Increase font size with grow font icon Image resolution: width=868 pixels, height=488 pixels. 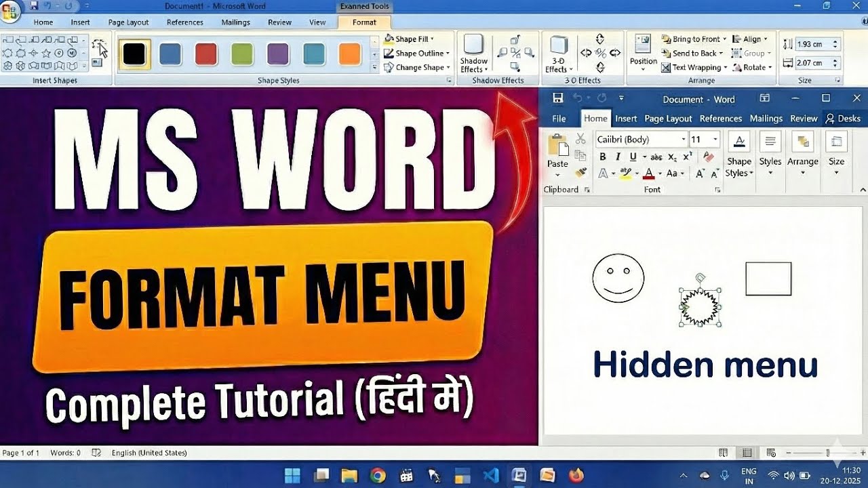pos(701,174)
